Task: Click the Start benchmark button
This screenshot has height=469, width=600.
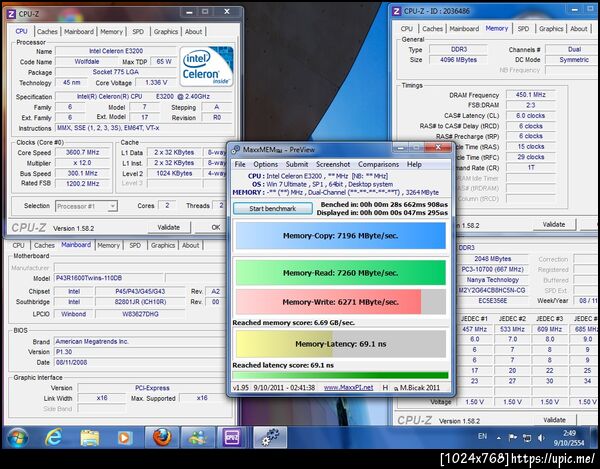Action: click(x=272, y=208)
